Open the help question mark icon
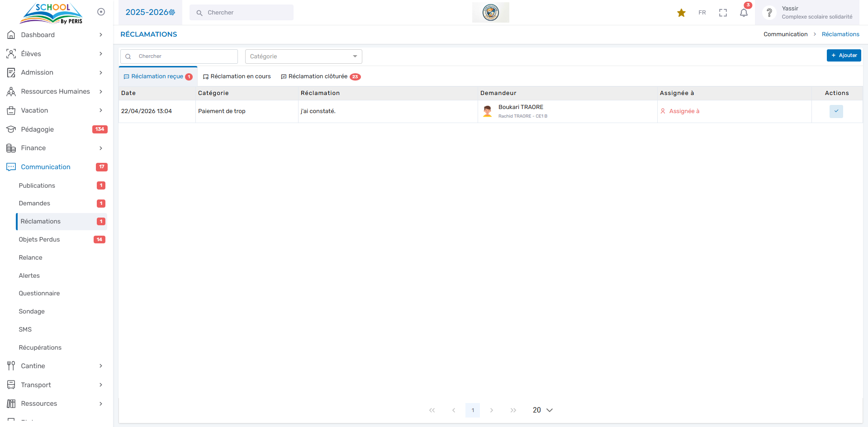The image size is (868, 427). coord(769,13)
